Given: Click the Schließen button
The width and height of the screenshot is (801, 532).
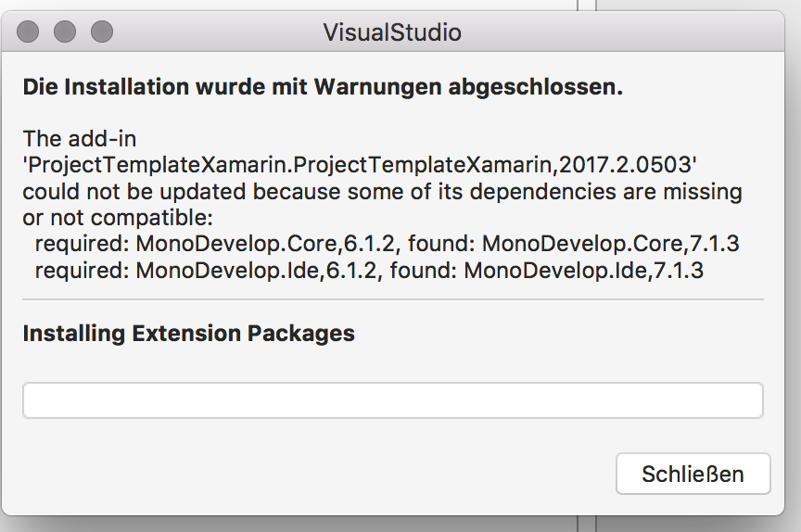Looking at the screenshot, I should (x=693, y=474).
